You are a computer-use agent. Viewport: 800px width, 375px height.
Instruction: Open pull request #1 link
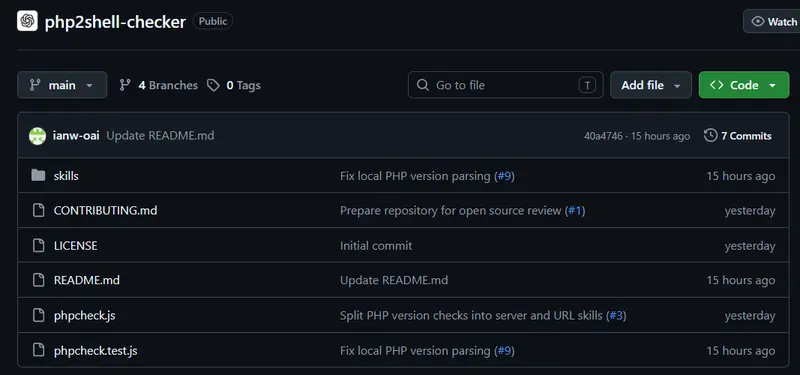(575, 211)
